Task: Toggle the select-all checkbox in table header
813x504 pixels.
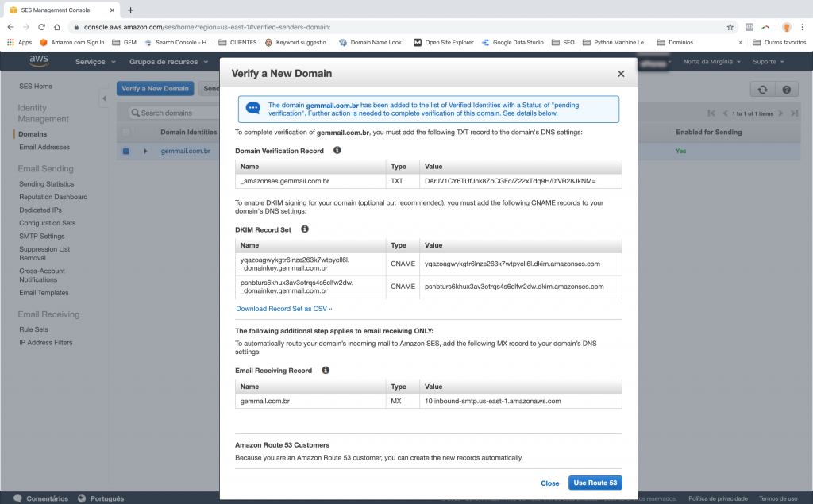Action: [126, 132]
